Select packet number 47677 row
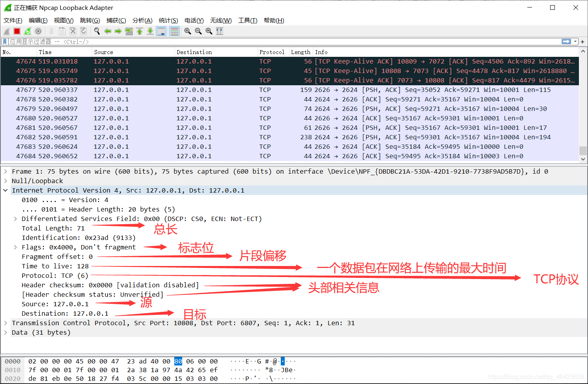 290,90
